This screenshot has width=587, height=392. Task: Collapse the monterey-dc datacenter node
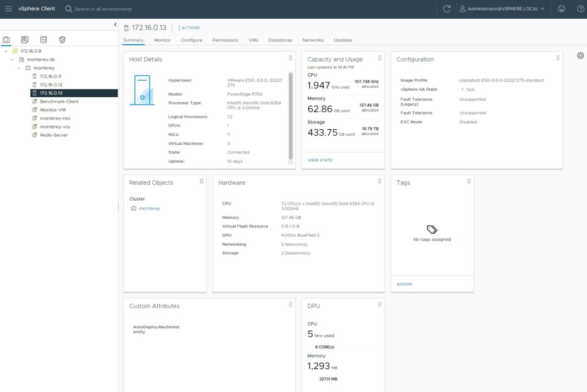[12, 59]
